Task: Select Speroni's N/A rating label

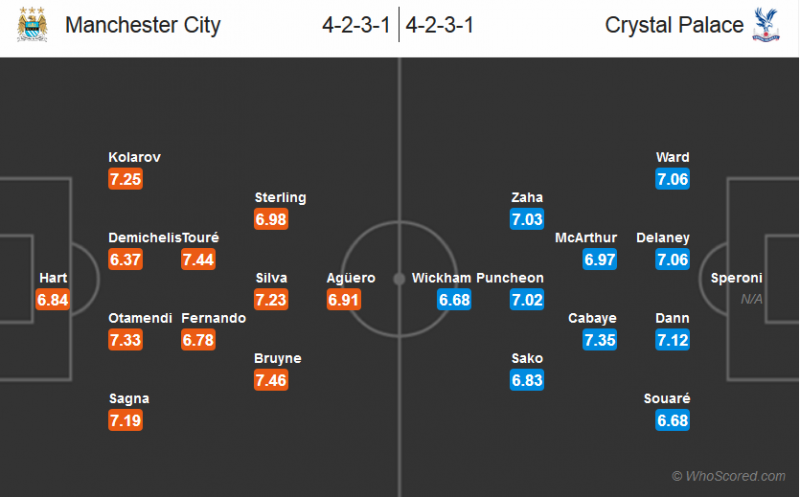Action: pyautogui.click(x=751, y=299)
